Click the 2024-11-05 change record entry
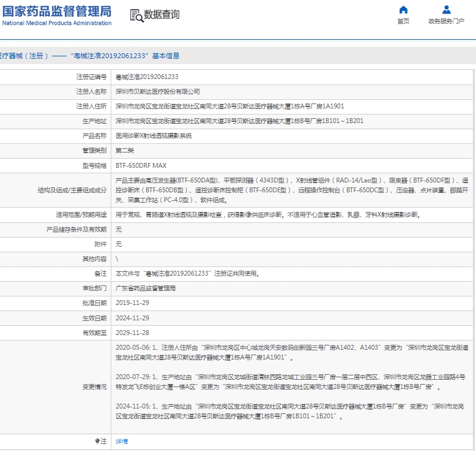This screenshot has height=452, width=476. [289, 411]
